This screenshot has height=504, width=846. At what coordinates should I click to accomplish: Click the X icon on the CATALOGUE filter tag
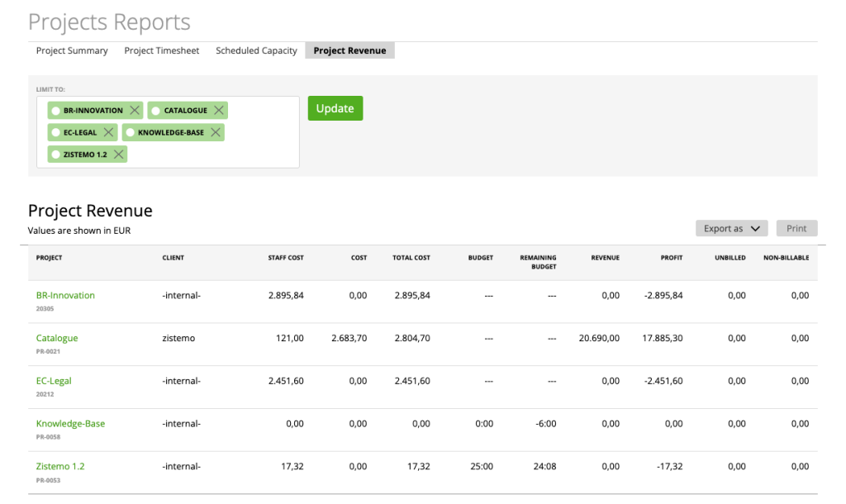pyautogui.click(x=219, y=109)
